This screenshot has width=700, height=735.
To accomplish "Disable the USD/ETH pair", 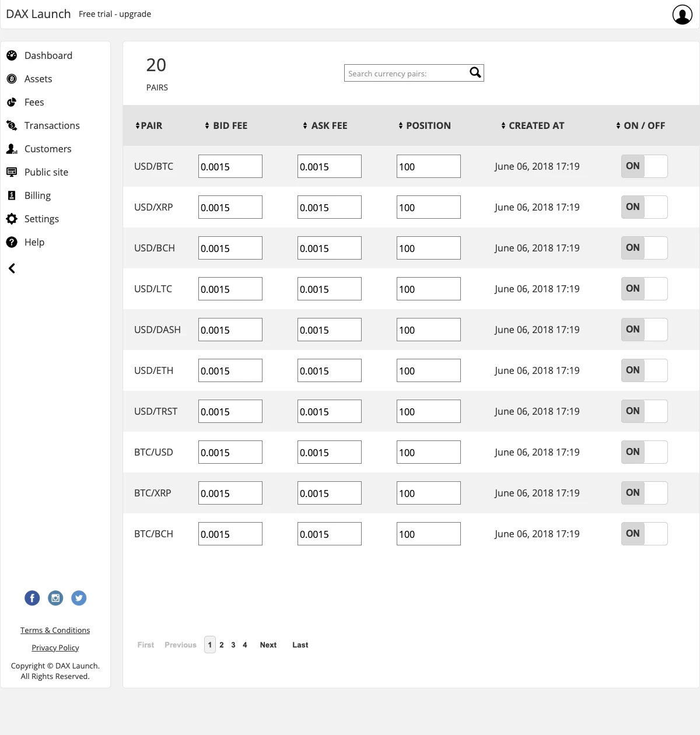I will click(x=645, y=370).
